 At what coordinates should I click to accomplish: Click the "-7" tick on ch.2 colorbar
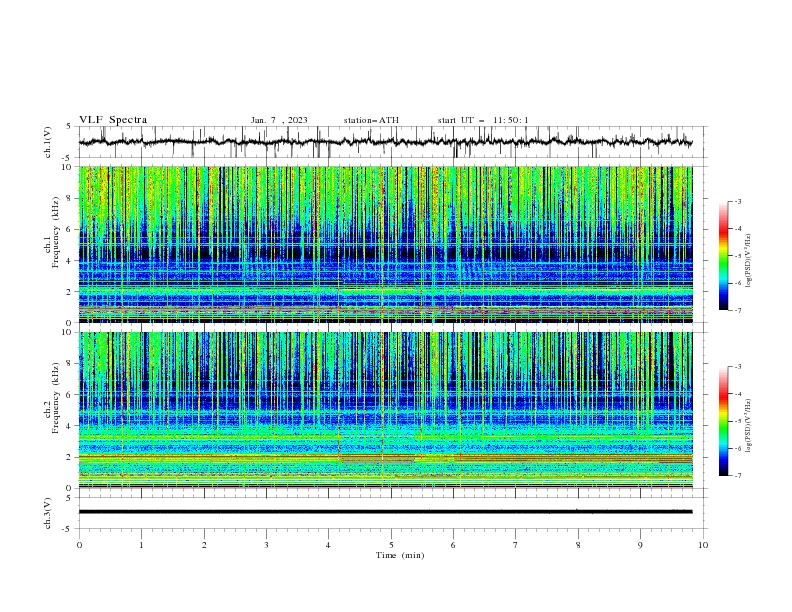[x=737, y=475]
